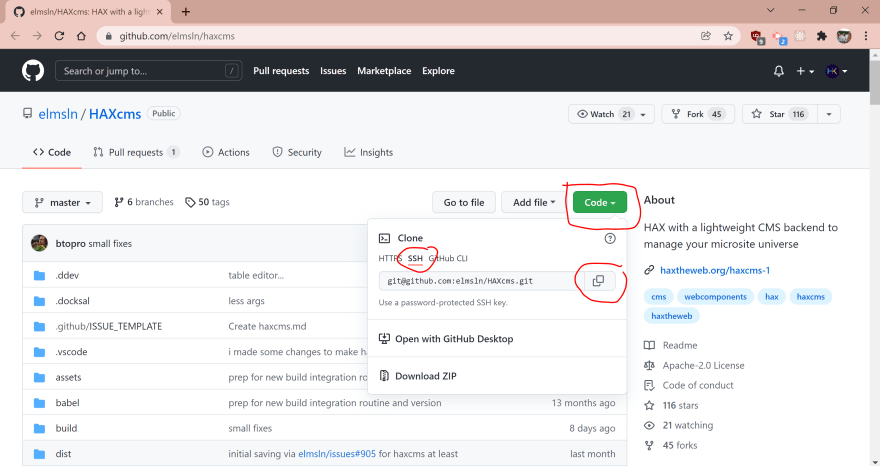Expand the Add file dropdown
880x466 pixels.
click(x=534, y=202)
